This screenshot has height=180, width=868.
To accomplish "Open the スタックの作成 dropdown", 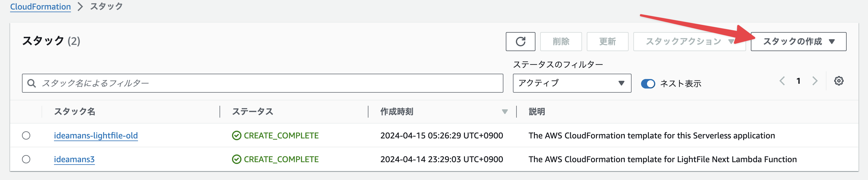I will coord(798,42).
